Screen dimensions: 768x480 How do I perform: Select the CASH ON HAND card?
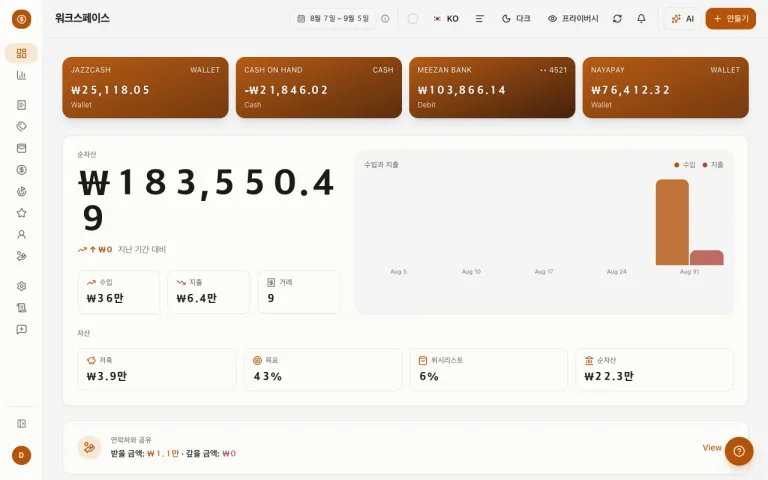coord(319,88)
